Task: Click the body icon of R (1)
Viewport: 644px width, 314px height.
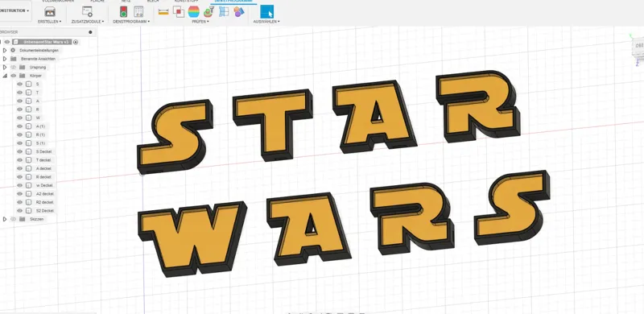Action: click(x=28, y=134)
